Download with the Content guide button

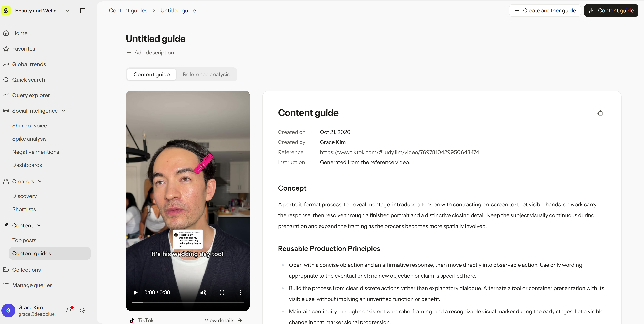[611, 11]
